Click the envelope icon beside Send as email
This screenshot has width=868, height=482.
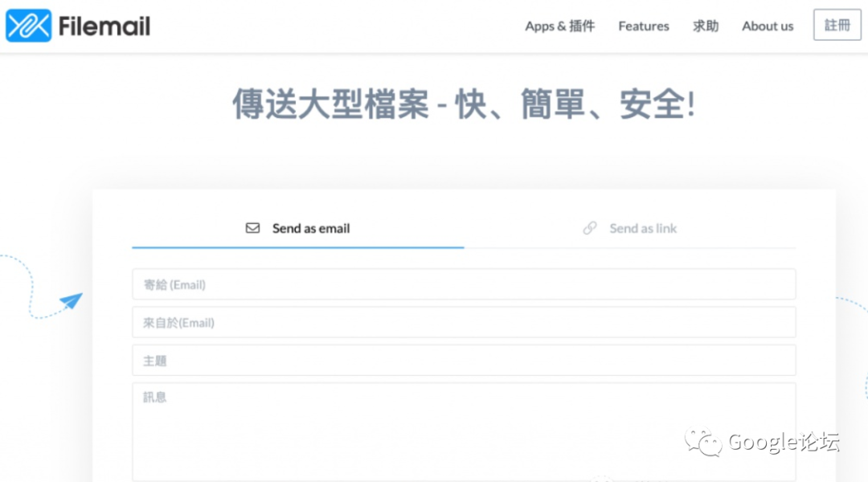coord(252,228)
